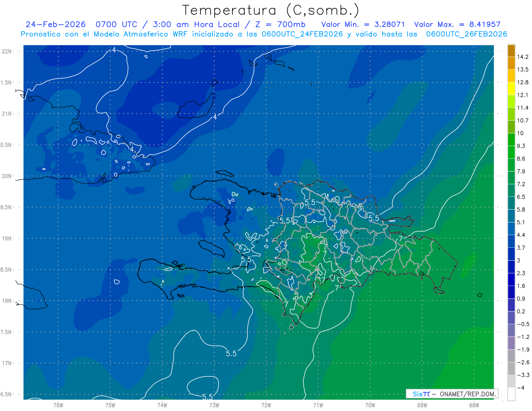Click the 20N latitude label

coord(6,176)
